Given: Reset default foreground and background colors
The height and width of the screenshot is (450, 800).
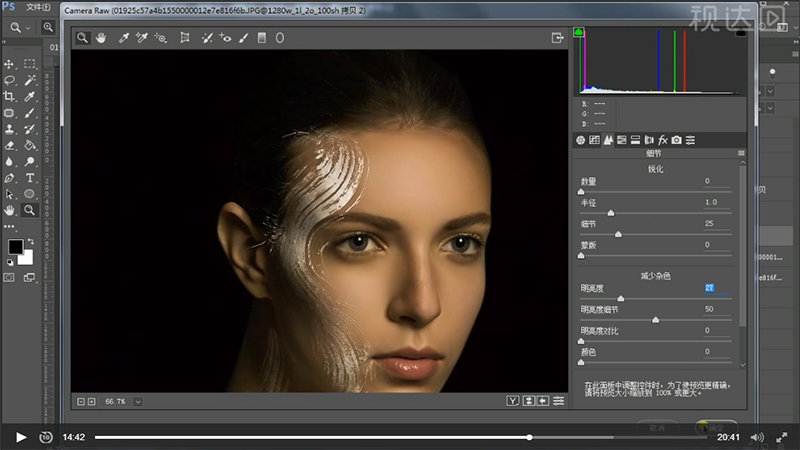Looking at the screenshot, I should (10, 262).
